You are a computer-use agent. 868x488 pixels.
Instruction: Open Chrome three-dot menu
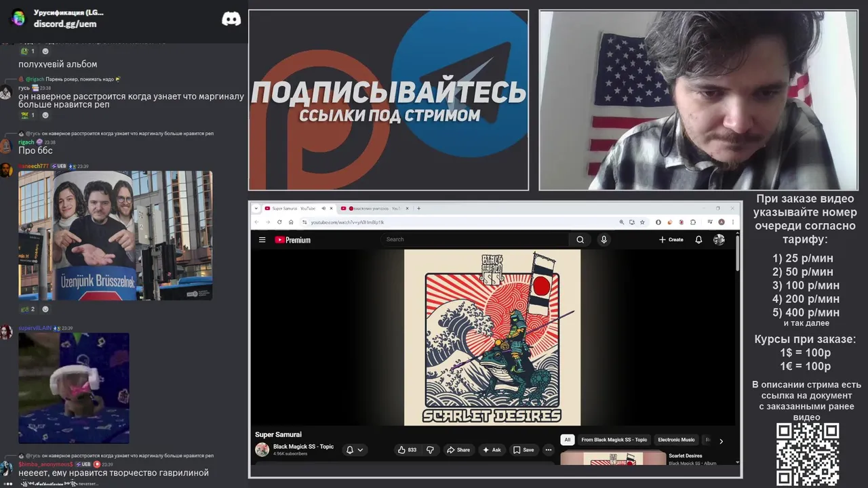(733, 222)
